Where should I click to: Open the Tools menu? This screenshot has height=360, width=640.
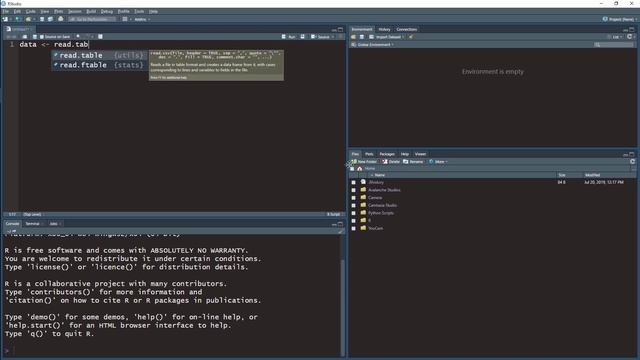tap(139, 11)
